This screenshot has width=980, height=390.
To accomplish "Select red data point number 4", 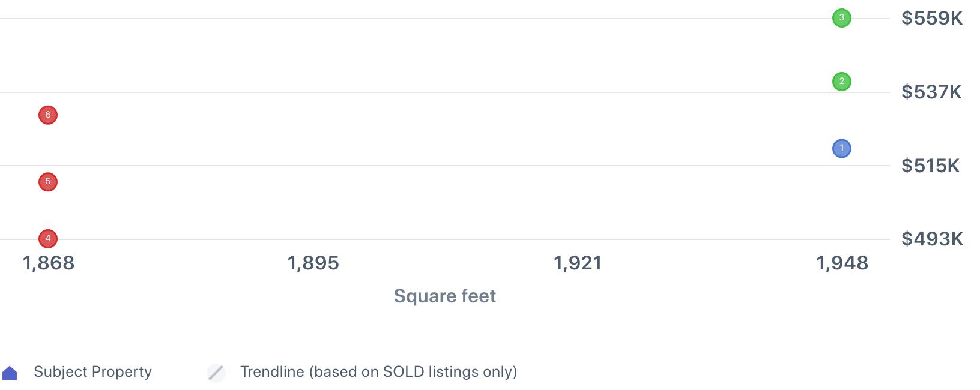I will [48, 239].
